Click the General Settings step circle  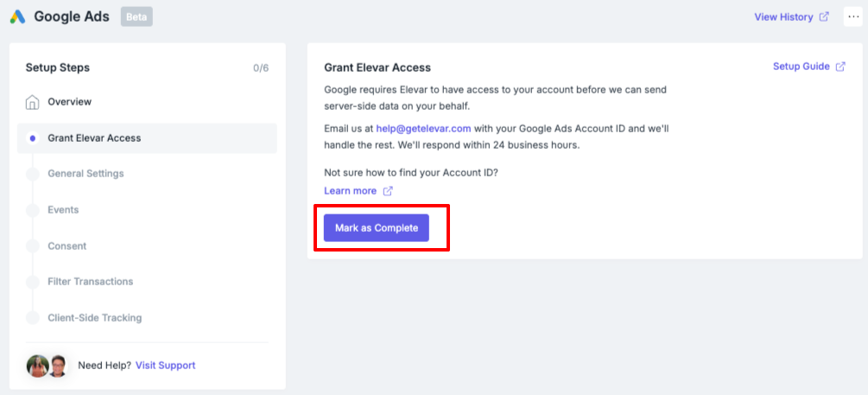coord(33,174)
